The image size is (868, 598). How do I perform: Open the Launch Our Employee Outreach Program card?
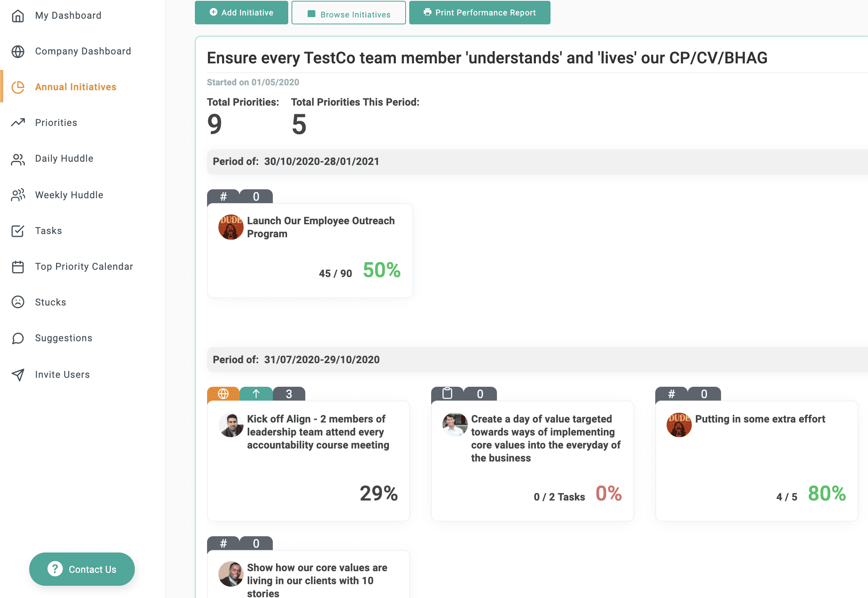[310, 251]
